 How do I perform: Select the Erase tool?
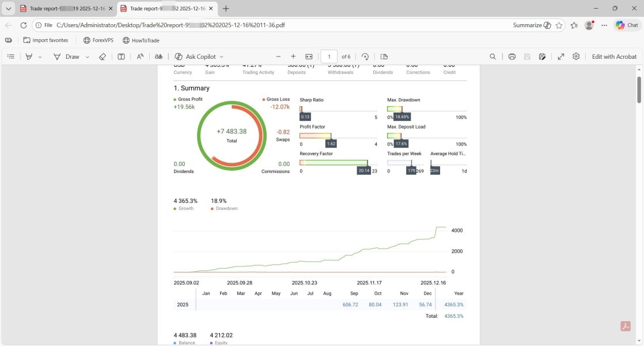coord(103,57)
